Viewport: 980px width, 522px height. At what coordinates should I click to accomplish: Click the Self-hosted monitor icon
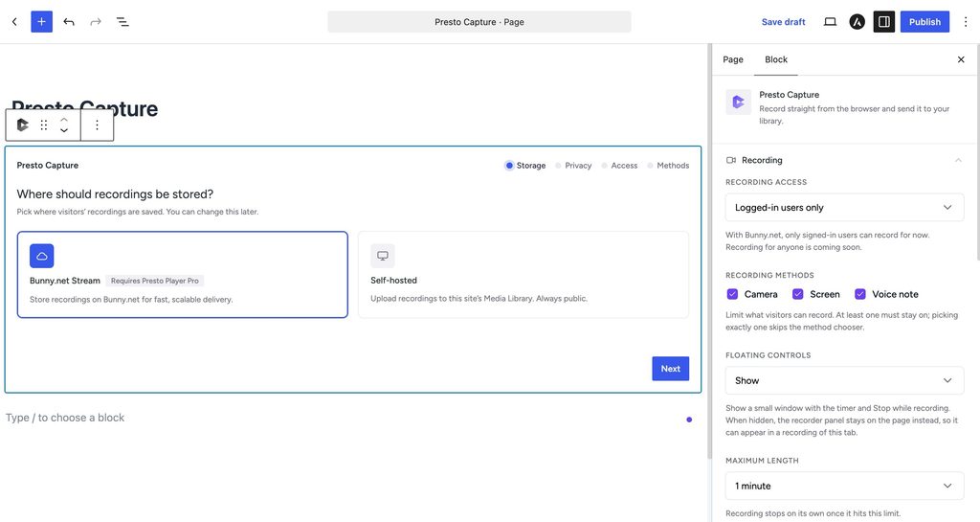(x=383, y=256)
